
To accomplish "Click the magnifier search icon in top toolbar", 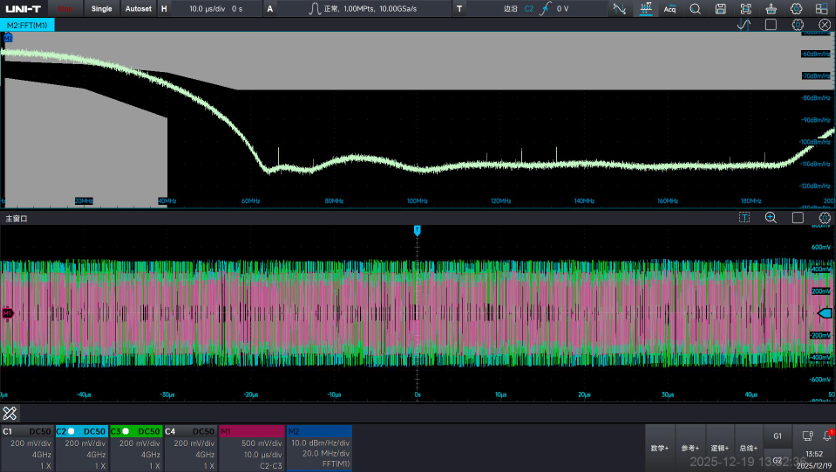I will point(695,9).
